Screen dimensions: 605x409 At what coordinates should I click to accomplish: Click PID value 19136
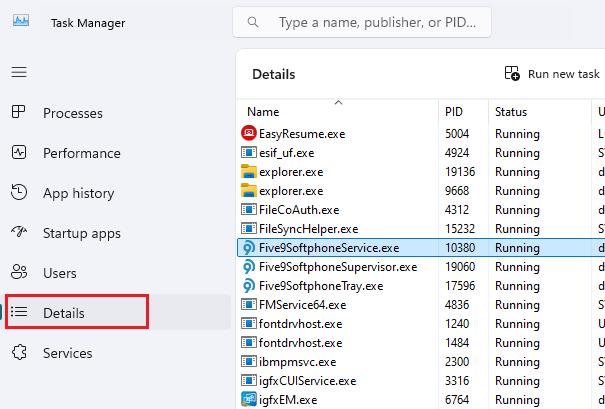coord(460,172)
